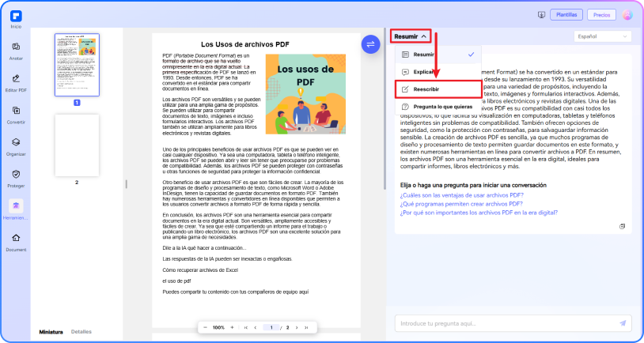The height and width of the screenshot is (343, 644).
Task: Go to previous page
Action: click(255, 327)
